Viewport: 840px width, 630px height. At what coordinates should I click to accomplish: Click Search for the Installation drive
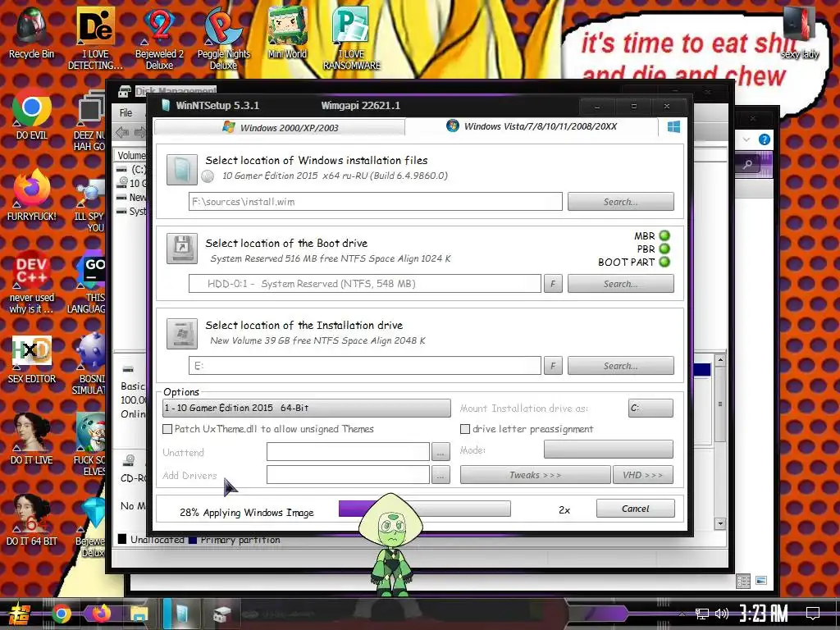[620, 366]
